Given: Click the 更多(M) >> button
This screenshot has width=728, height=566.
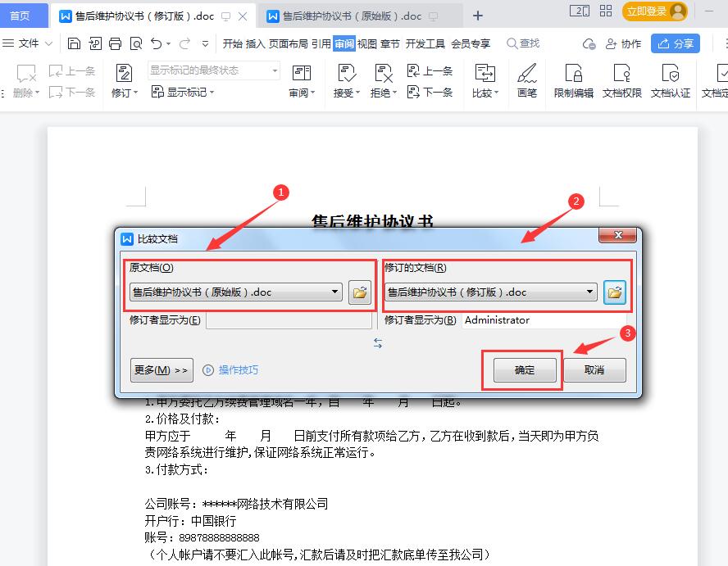Looking at the screenshot, I should point(162,369).
